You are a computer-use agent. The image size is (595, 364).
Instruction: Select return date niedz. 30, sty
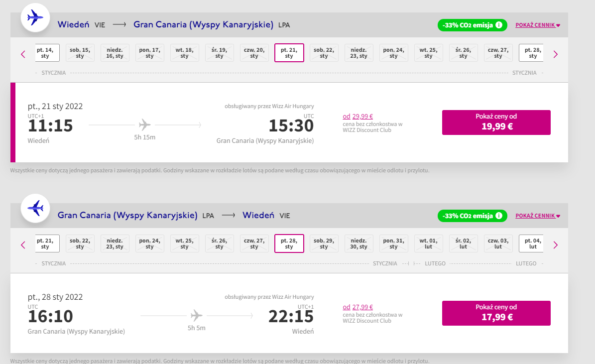pyautogui.click(x=359, y=243)
